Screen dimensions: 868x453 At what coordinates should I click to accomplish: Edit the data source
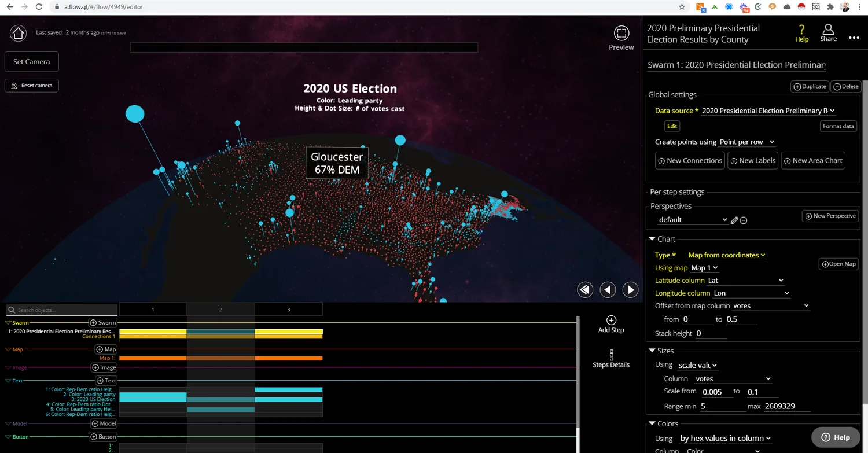pos(672,126)
